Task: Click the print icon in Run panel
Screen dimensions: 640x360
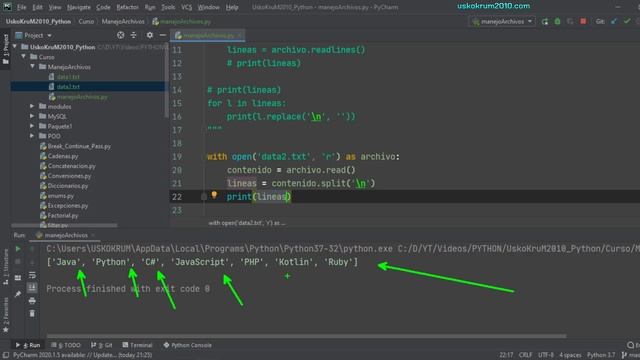Action: pos(32,301)
